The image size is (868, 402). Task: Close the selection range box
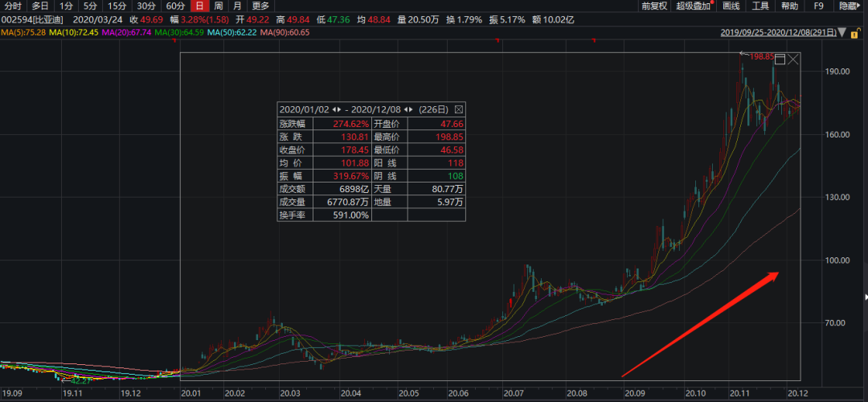click(x=794, y=59)
